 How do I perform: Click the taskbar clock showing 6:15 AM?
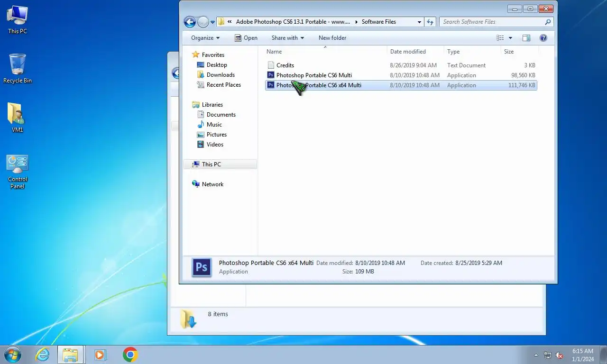click(x=583, y=355)
